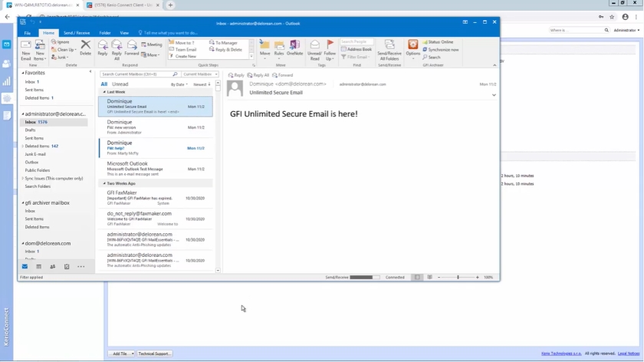Open the View ribbon tab
This screenshot has width=644, height=362.
(x=124, y=33)
